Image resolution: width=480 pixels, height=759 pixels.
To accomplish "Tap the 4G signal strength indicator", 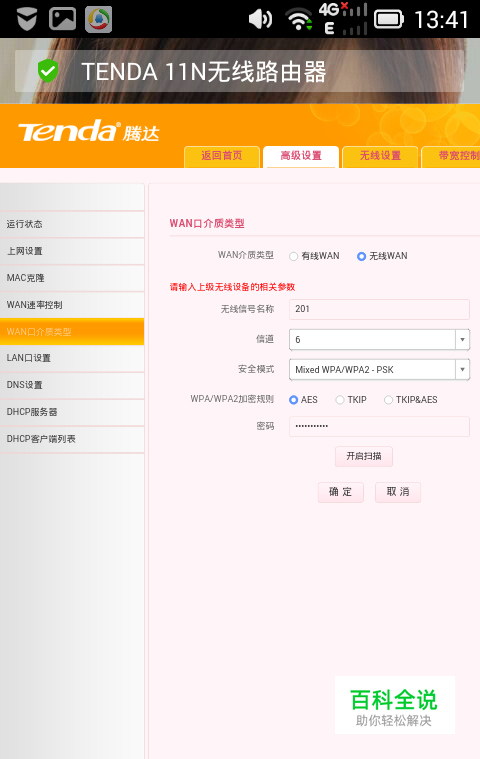I will (x=343, y=18).
